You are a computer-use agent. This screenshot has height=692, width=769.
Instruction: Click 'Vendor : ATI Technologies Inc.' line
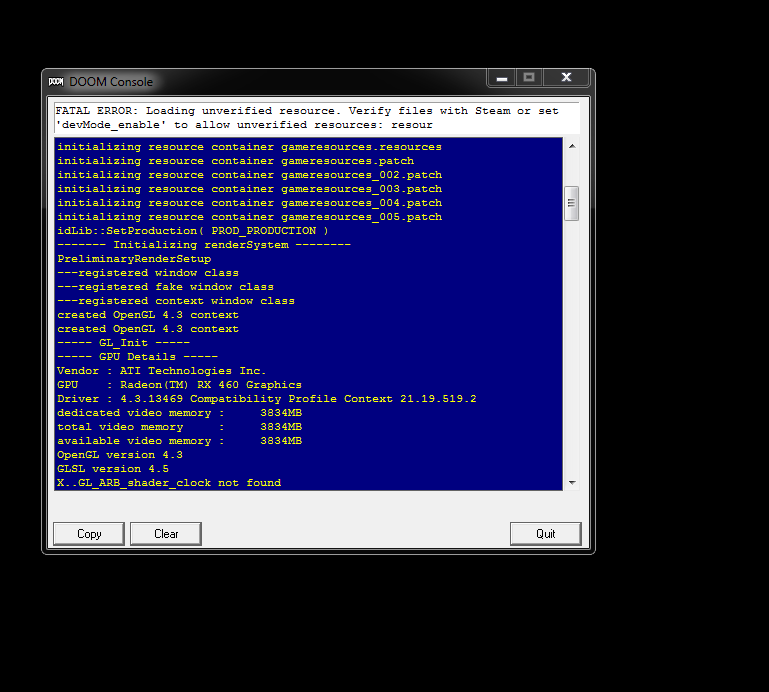(x=161, y=371)
